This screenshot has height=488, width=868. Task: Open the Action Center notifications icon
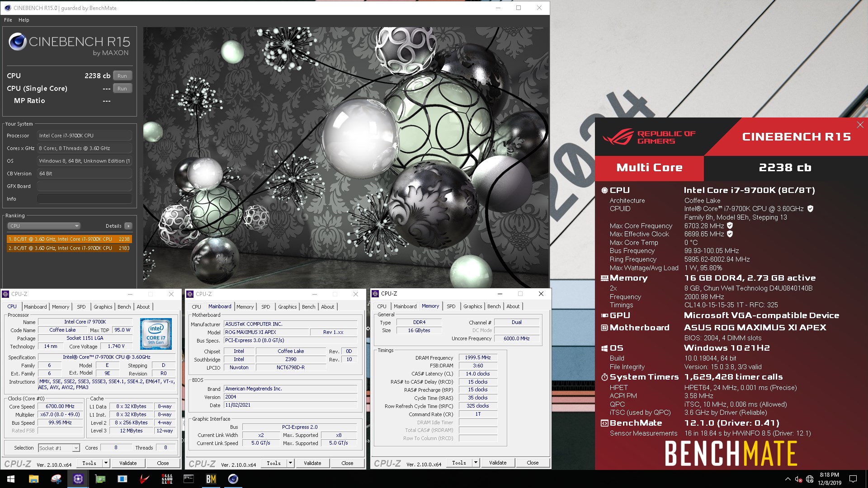coord(853,479)
